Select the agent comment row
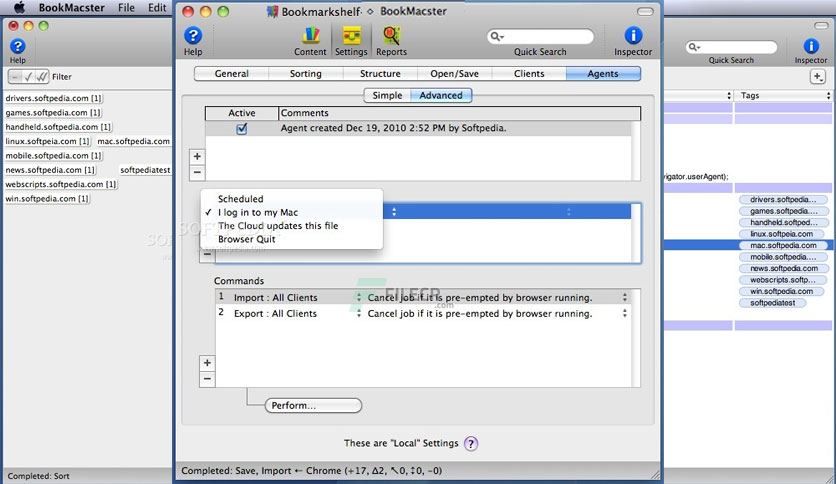This screenshot has width=836, height=484. [419, 128]
